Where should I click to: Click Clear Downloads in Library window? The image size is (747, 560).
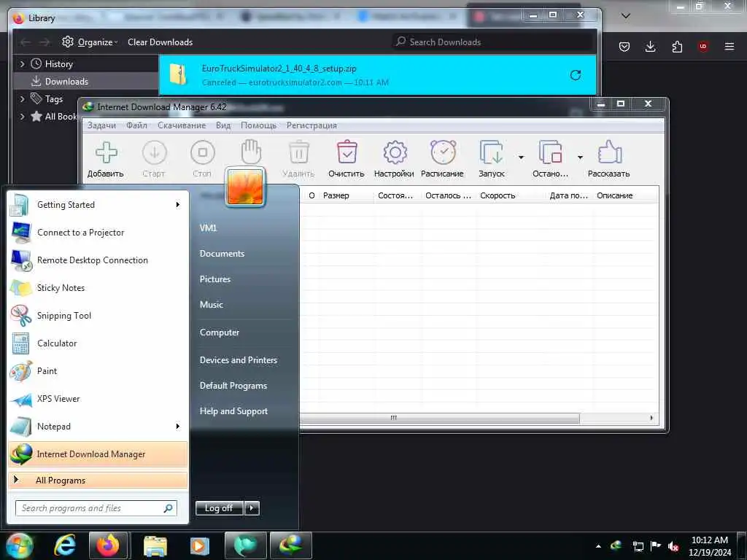(160, 42)
